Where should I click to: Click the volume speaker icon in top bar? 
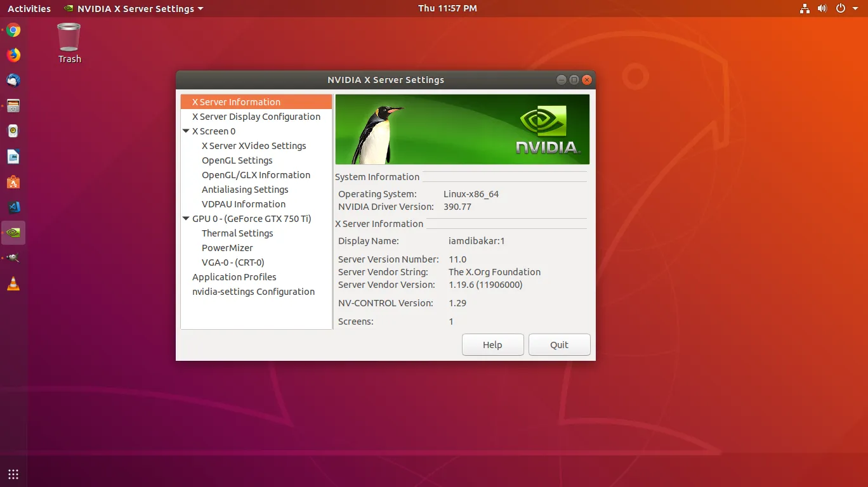(822, 8)
